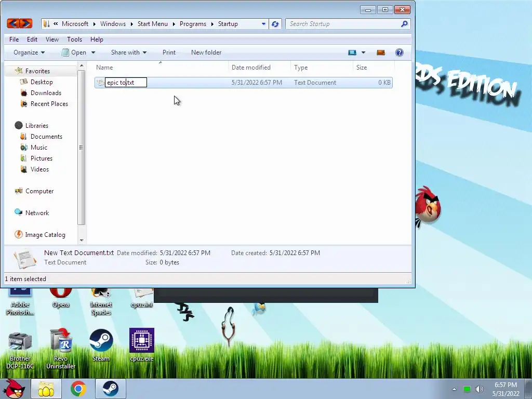Image resolution: width=532 pixels, height=399 pixels.
Task: Open Downloads in navigation pane
Action: (46, 92)
